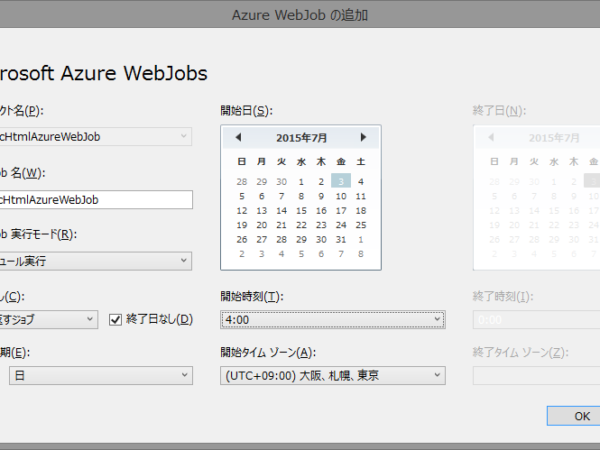Select June 29 in start date calendar
The image size is (600, 450).
pyautogui.click(x=261, y=181)
